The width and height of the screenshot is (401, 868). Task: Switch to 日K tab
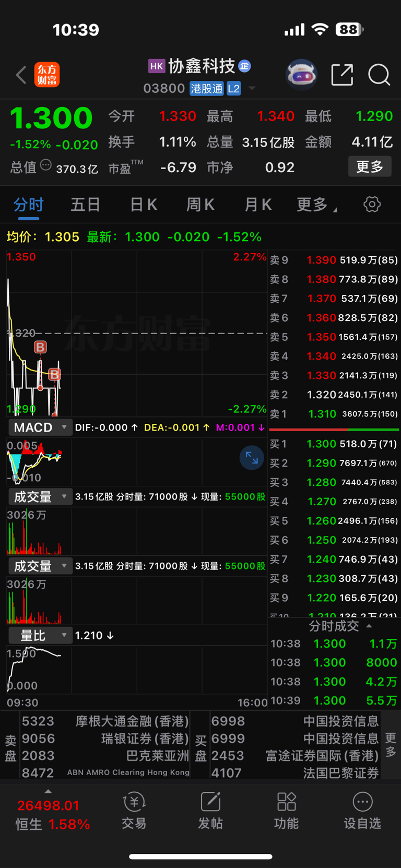point(144,204)
